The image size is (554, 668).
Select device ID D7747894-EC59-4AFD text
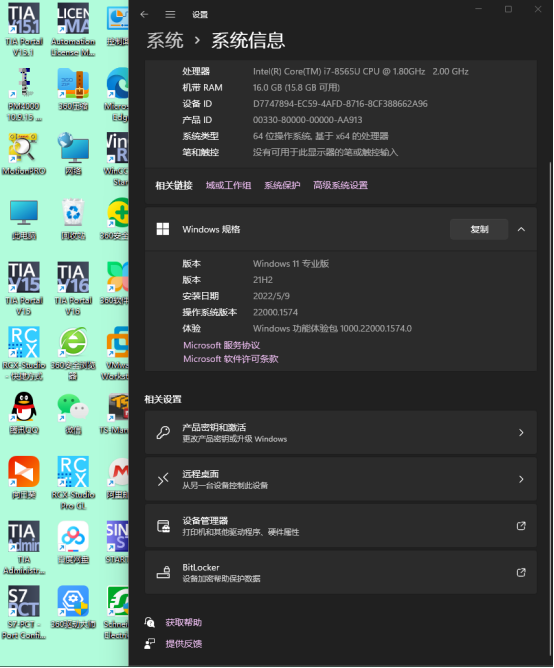click(x=340, y=104)
